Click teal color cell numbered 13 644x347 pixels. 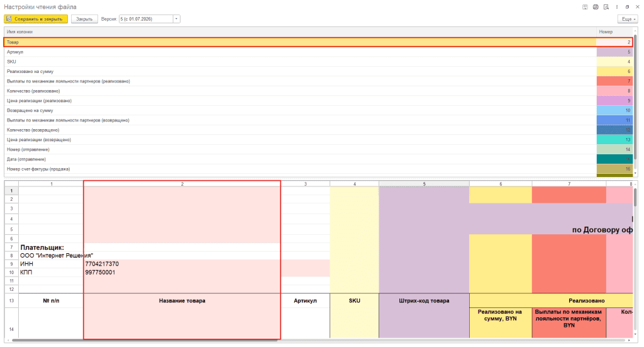click(615, 140)
